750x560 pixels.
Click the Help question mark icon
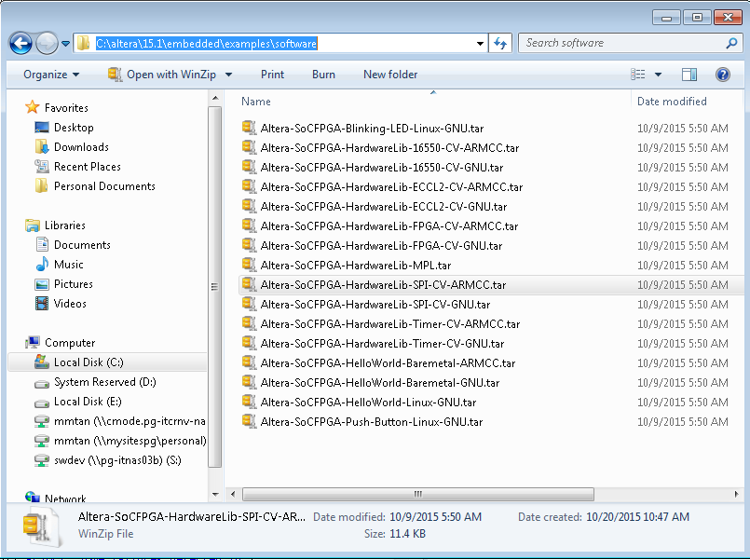coord(722,75)
